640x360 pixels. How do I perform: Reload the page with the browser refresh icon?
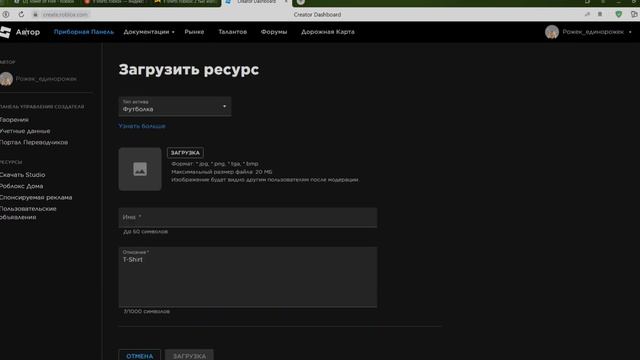coord(21,14)
